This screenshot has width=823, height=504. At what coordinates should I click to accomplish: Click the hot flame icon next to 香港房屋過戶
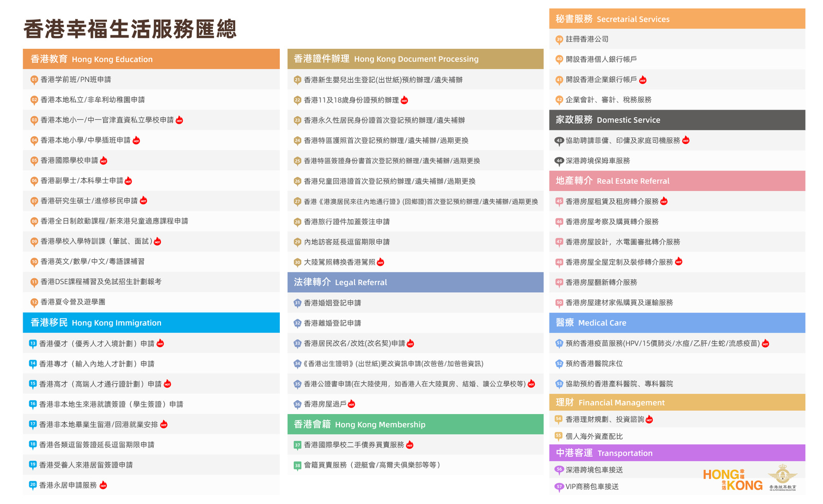(352, 404)
